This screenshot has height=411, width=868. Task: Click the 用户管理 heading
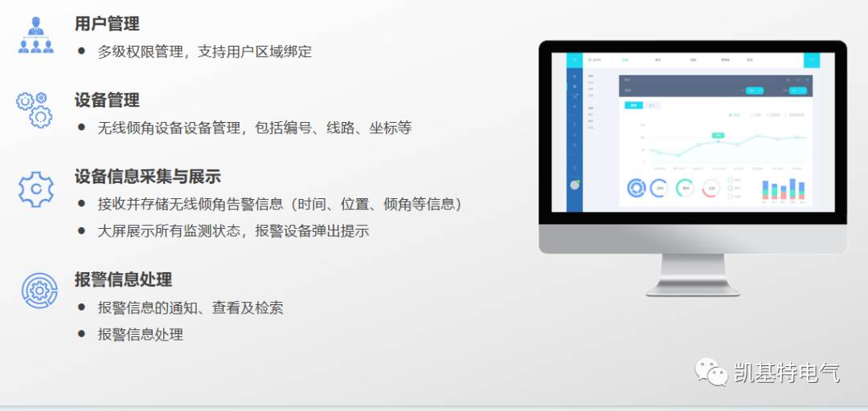point(107,24)
